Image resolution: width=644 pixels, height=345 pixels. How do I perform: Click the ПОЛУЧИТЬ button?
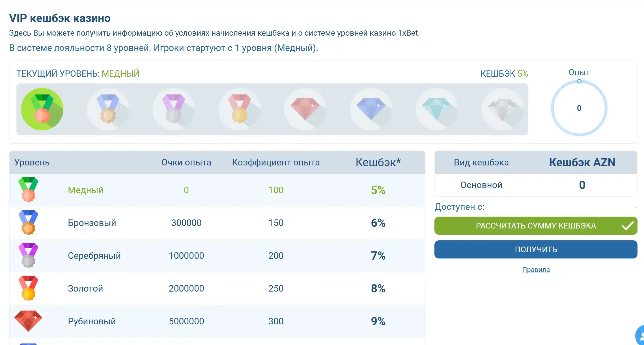[x=535, y=249]
